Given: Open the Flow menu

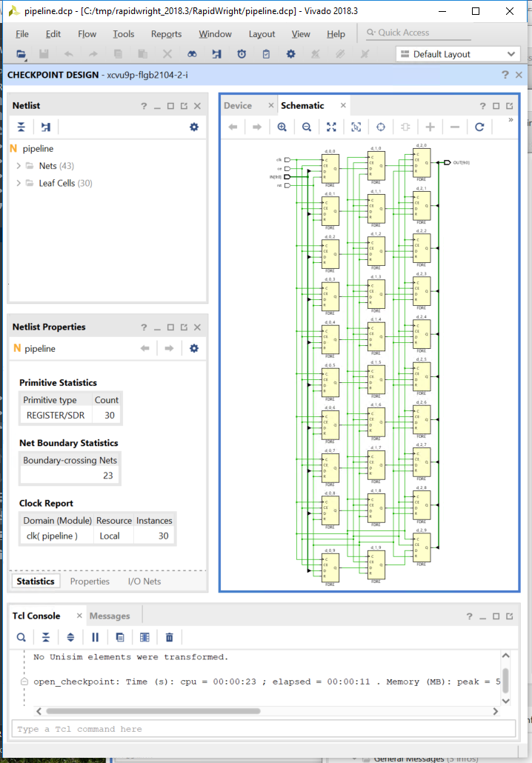Looking at the screenshot, I should [87, 34].
